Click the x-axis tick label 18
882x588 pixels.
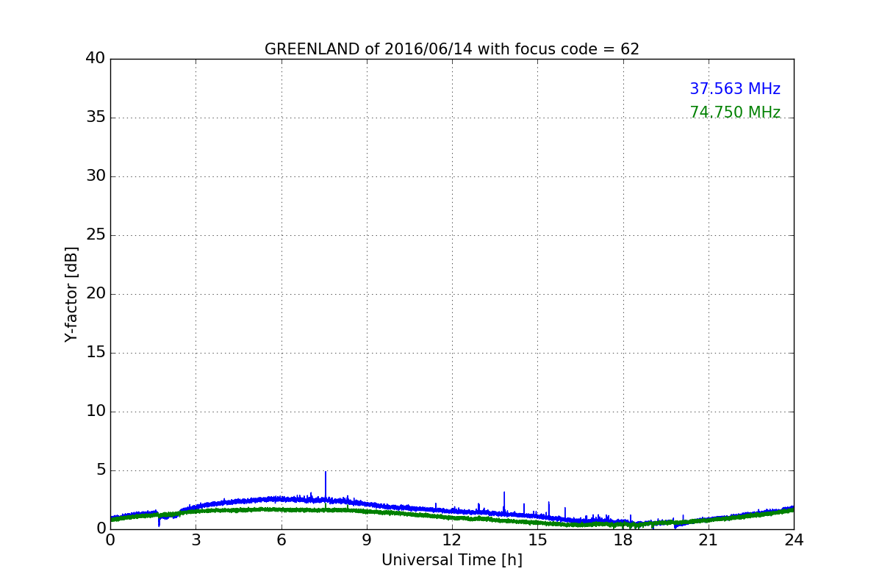click(623, 540)
